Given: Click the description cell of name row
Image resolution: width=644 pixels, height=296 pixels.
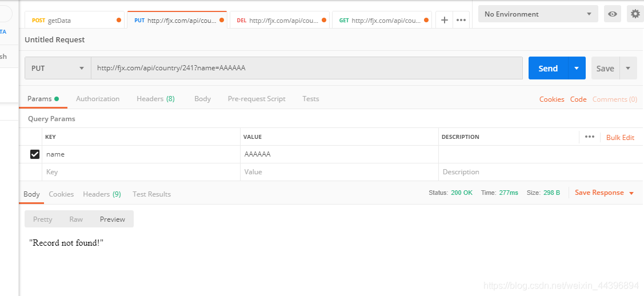Looking at the screenshot, I should (x=541, y=154).
